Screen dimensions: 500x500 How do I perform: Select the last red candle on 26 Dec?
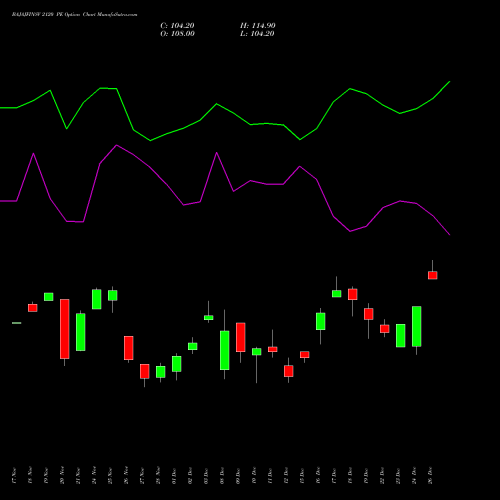click(x=433, y=275)
